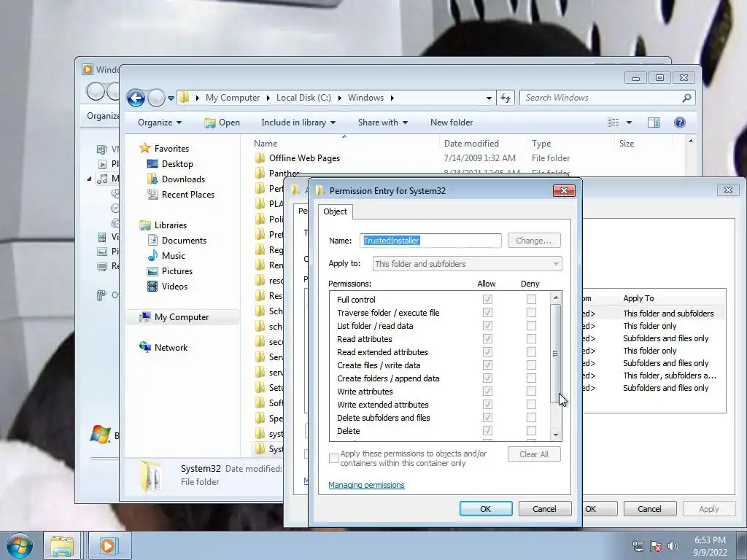The height and width of the screenshot is (560, 747).
Task: Click the Libraries icon
Action: (145, 225)
